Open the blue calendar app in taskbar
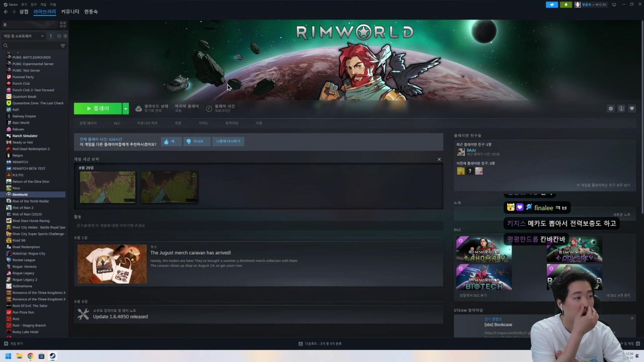 click(41, 356)
